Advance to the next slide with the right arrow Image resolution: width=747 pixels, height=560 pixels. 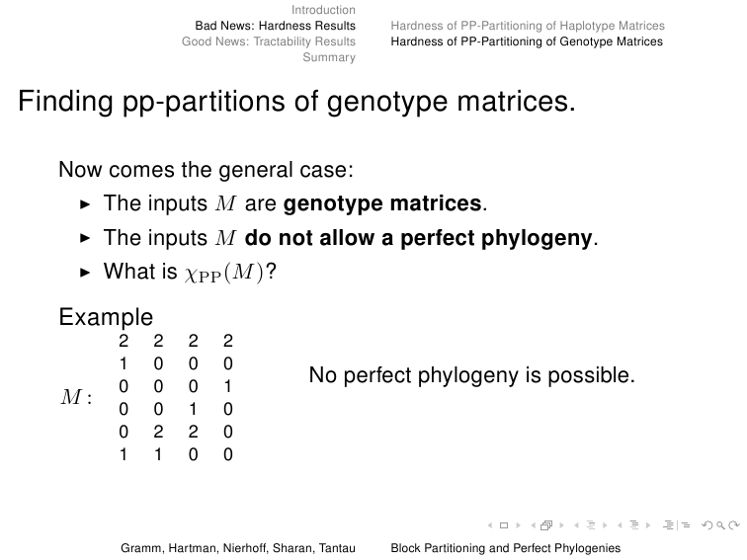point(519,525)
